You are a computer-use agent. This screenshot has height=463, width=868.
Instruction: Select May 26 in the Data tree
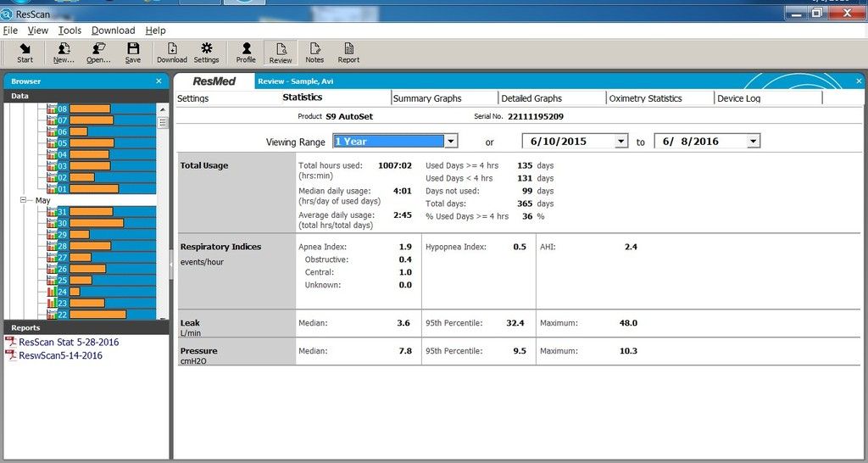coord(102,269)
